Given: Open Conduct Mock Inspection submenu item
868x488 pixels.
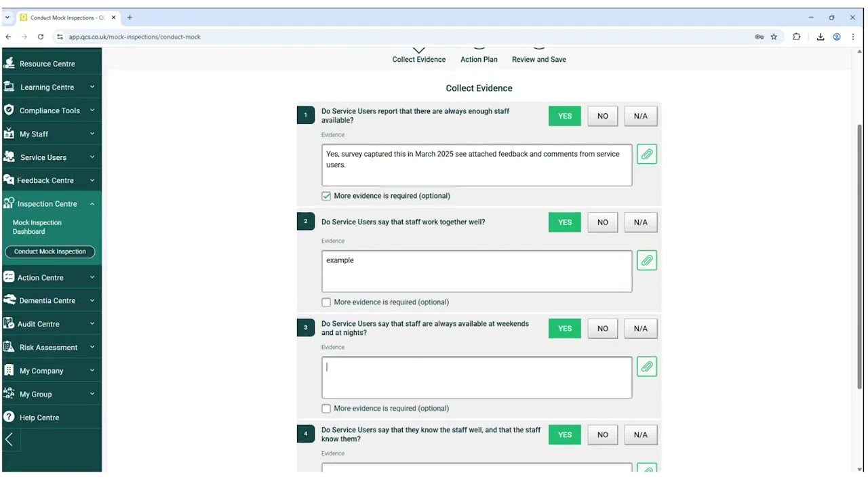Looking at the screenshot, I should click(50, 251).
